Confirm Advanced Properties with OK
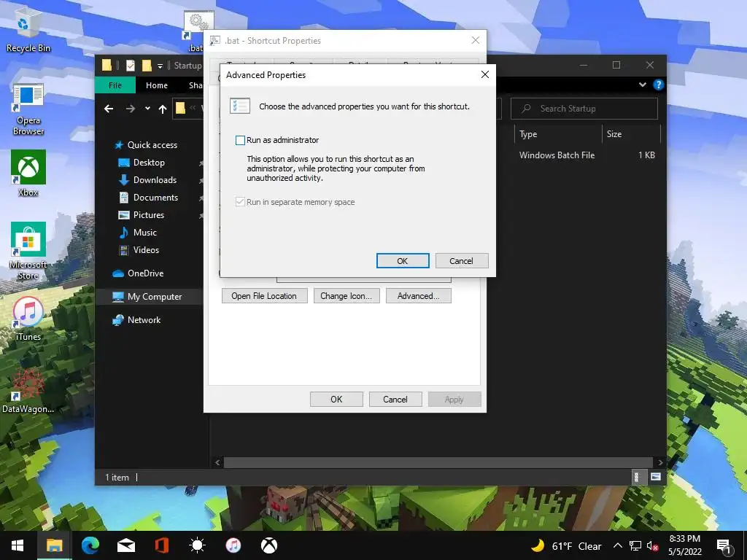This screenshot has height=560, width=747. pyautogui.click(x=403, y=261)
